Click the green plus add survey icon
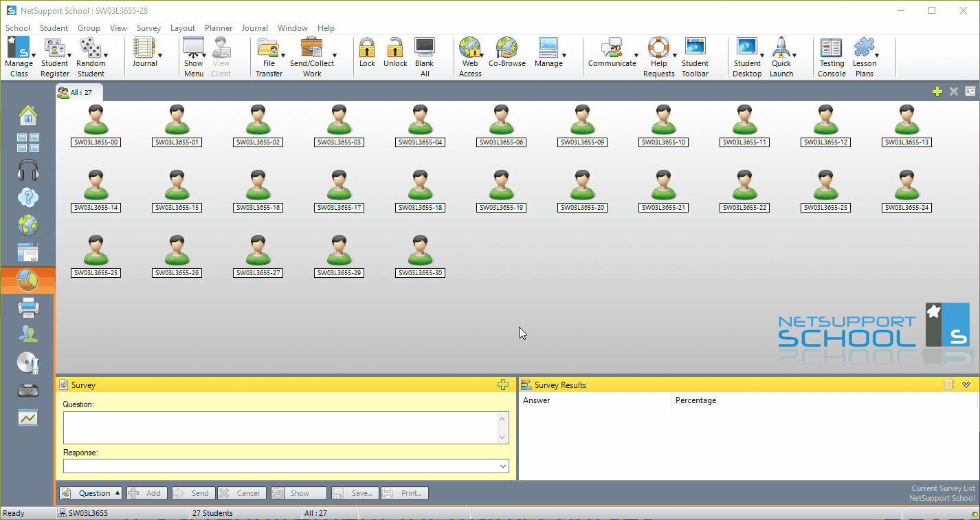 [x=502, y=385]
